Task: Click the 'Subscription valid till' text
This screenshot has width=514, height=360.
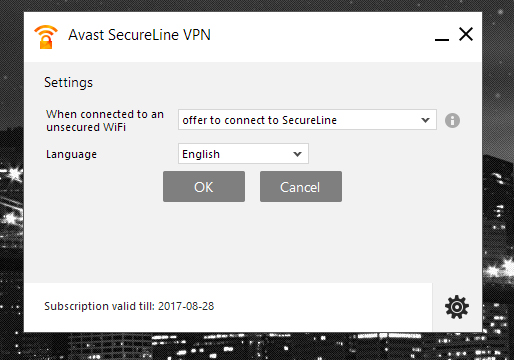Action: click(100, 306)
